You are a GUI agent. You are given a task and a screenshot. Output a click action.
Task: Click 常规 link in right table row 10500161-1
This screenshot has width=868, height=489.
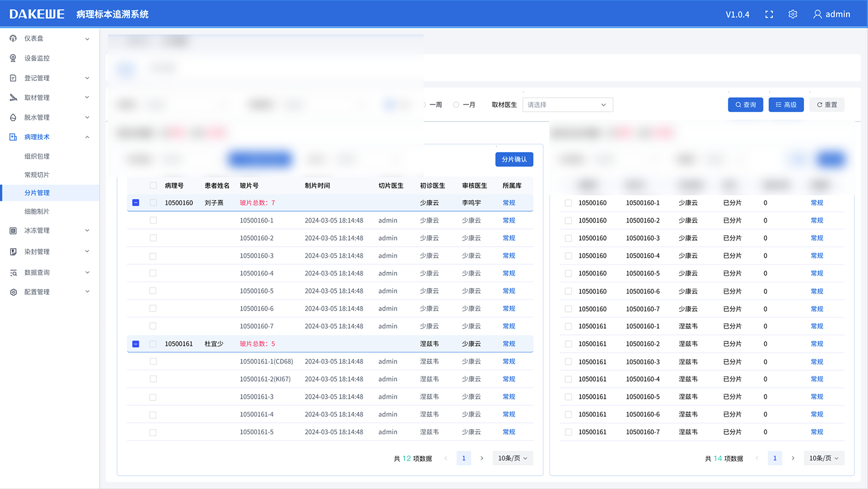click(817, 327)
